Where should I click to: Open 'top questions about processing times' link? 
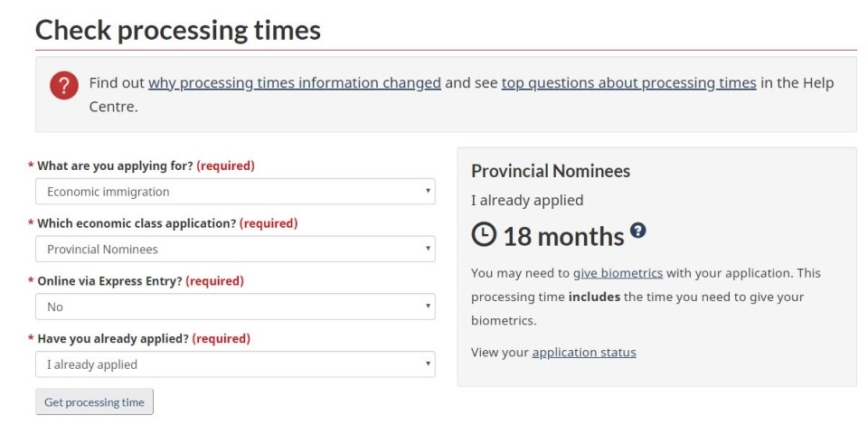[x=629, y=83]
